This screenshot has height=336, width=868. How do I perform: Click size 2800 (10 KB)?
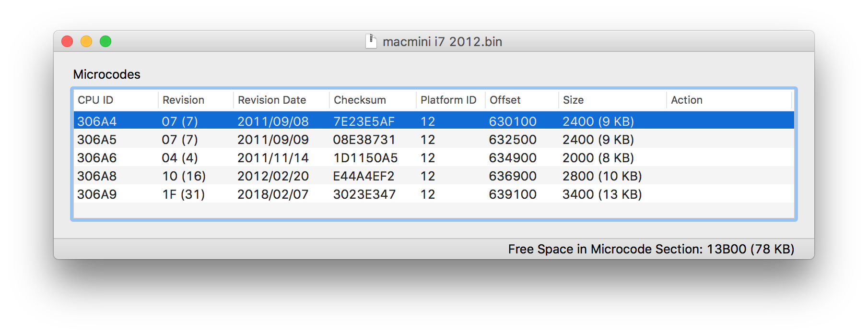(x=602, y=176)
